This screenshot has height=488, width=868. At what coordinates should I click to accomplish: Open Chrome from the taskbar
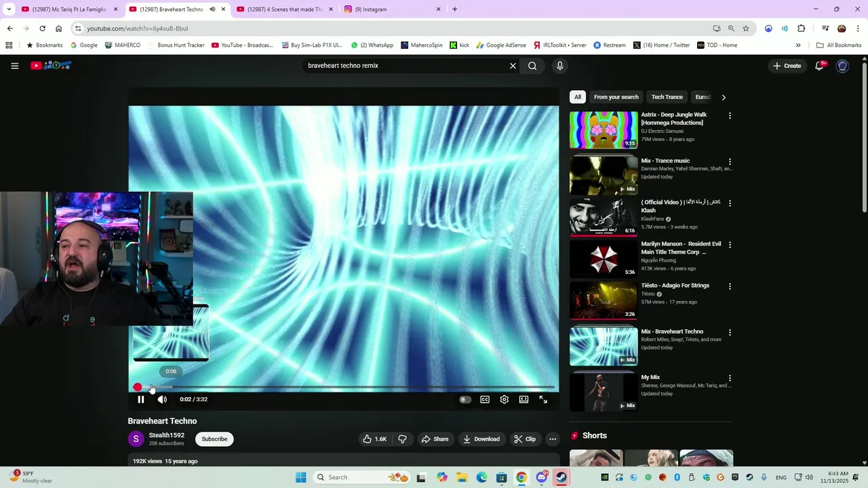coord(521,477)
